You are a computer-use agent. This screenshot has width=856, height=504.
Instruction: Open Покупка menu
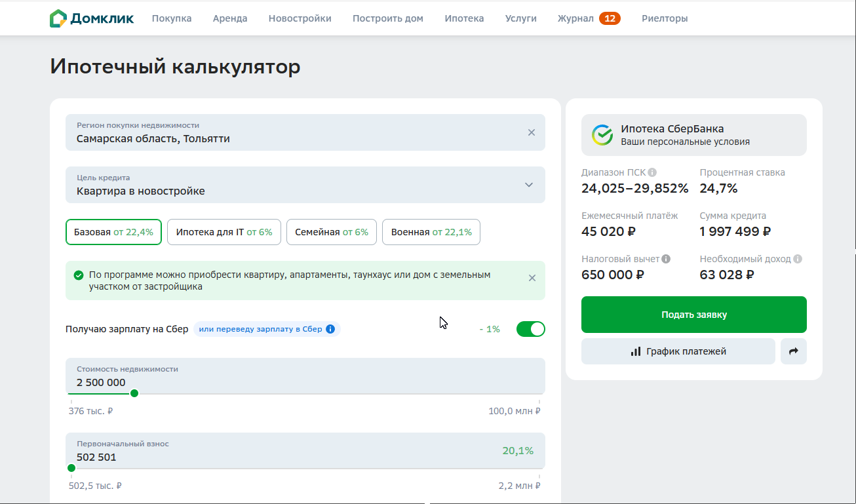click(x=172, y=18)
